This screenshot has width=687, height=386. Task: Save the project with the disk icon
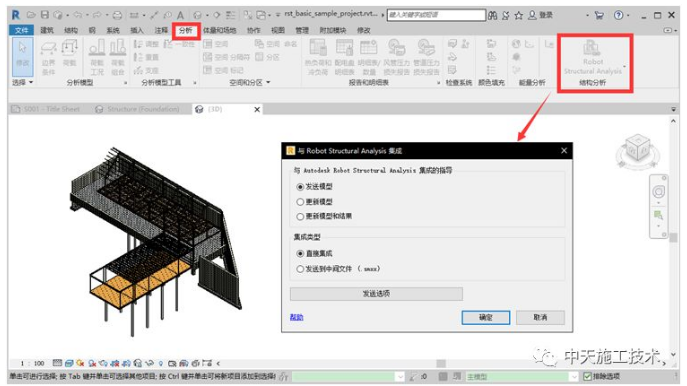pos(44,15)
